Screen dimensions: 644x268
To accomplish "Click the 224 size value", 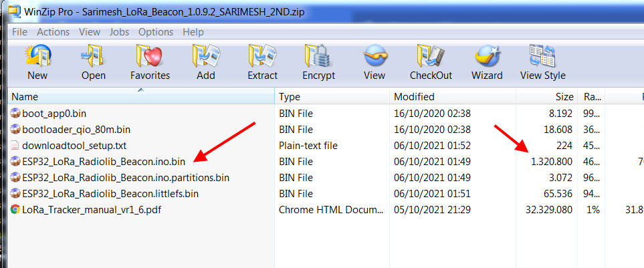I will (x=564, y=146).
